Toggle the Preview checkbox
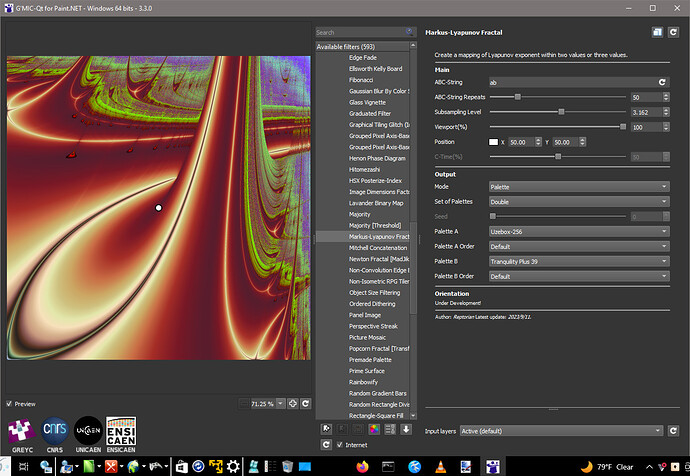Viewport: 690px width, 476px height. tap(11, 404)
